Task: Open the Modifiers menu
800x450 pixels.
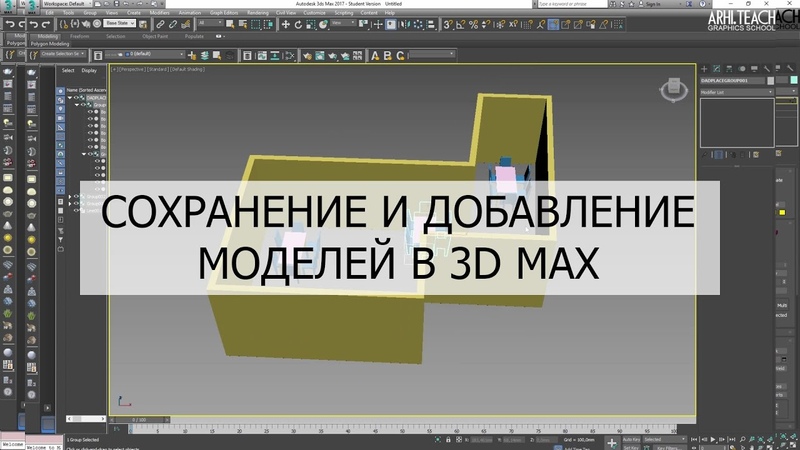Action: click(159, 13)
